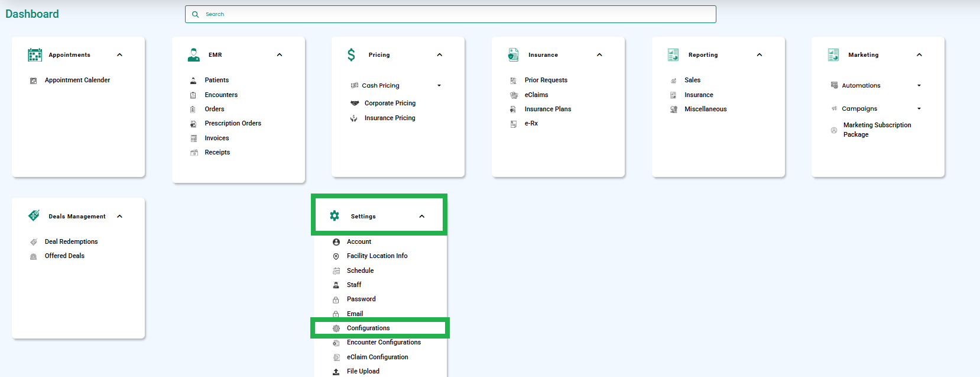Open Encounter Configurations
The height and width of the screenshot is (377, 980).
pyautogui.click(x=384, y=343)
